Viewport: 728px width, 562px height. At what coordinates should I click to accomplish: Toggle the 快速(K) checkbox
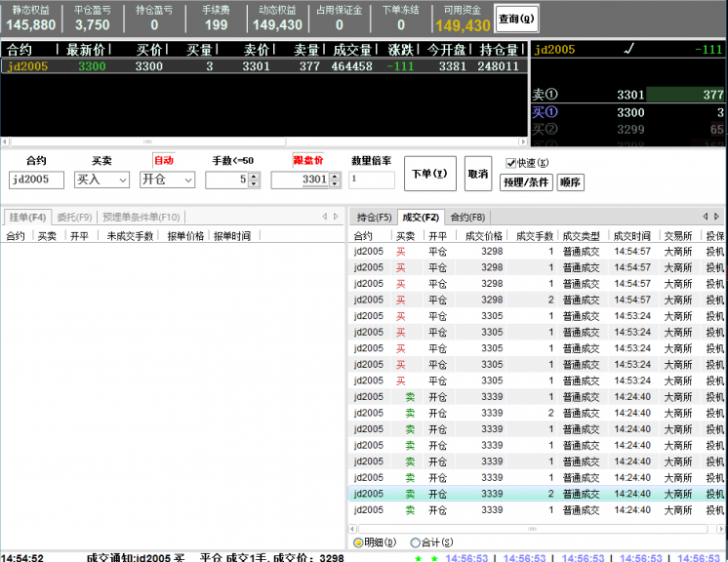(x=510, y=163)
